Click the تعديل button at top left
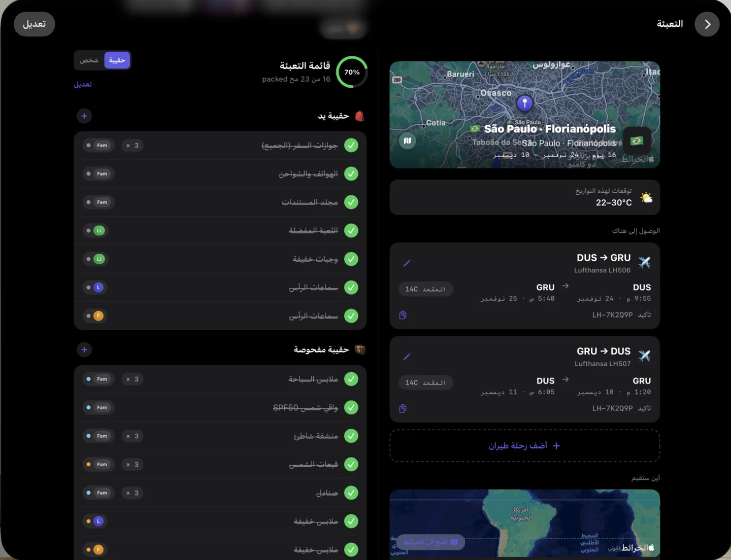This screenshot has width=731, height=560. [35, 24]
